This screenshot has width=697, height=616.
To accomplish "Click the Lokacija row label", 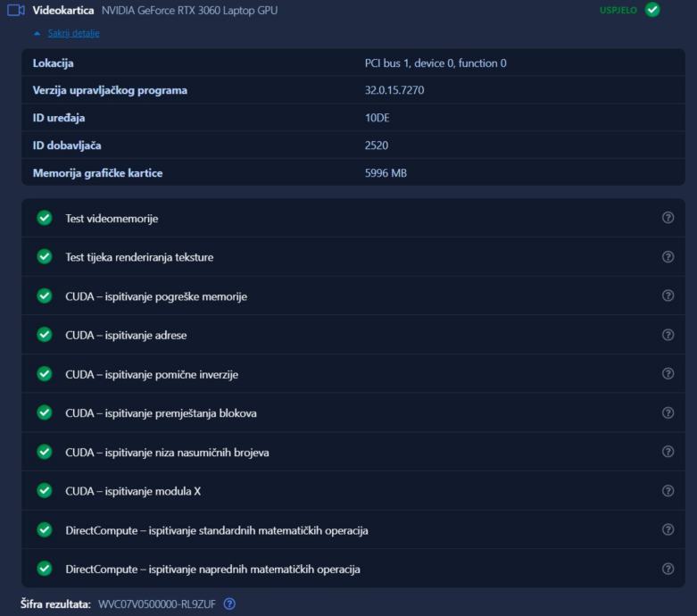I will pyautogui.click(x=53, y=63).
